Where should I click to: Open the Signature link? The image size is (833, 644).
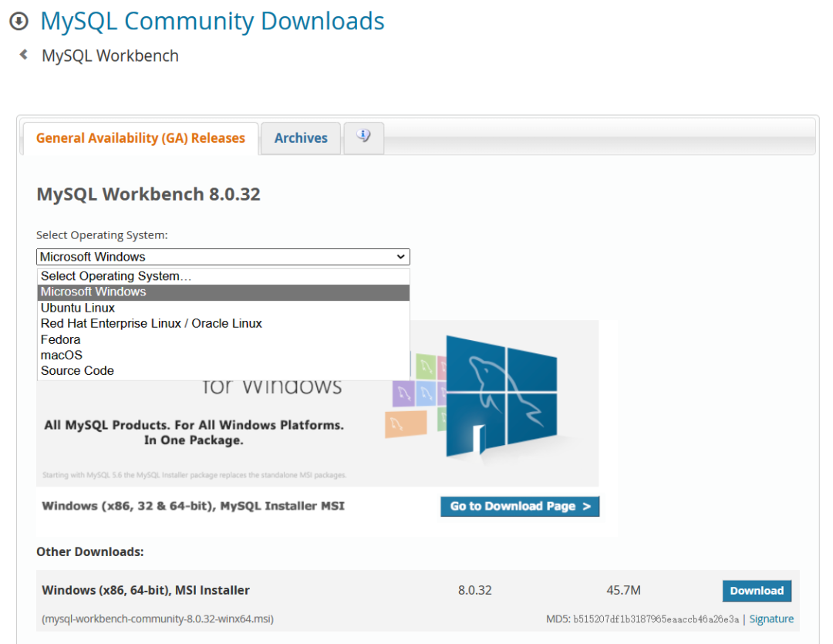click(771, 619)
